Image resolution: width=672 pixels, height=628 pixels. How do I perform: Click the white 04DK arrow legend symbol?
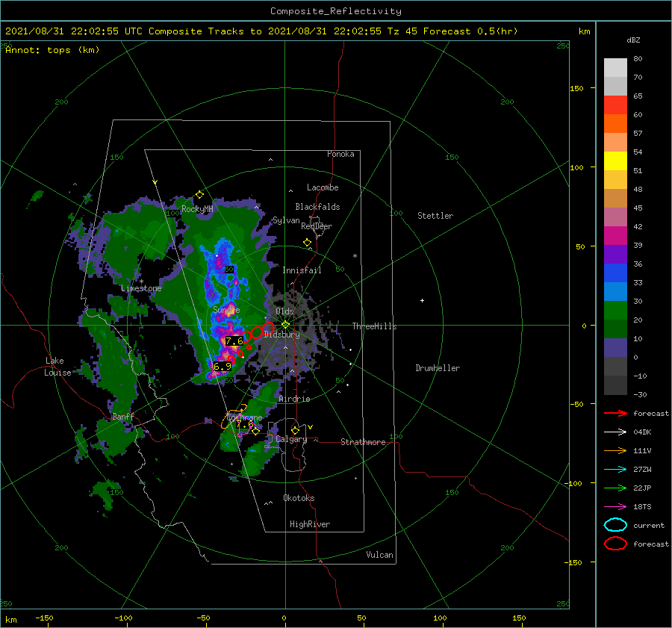point(615,432)
